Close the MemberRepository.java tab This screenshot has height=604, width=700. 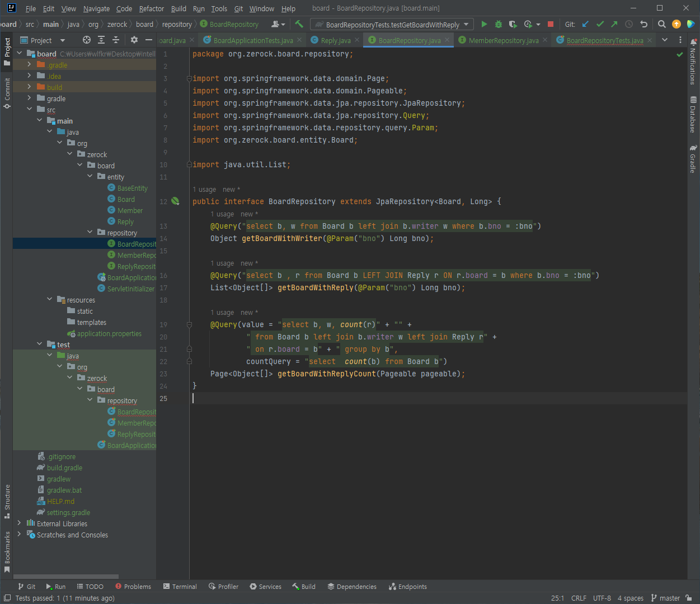545,40
